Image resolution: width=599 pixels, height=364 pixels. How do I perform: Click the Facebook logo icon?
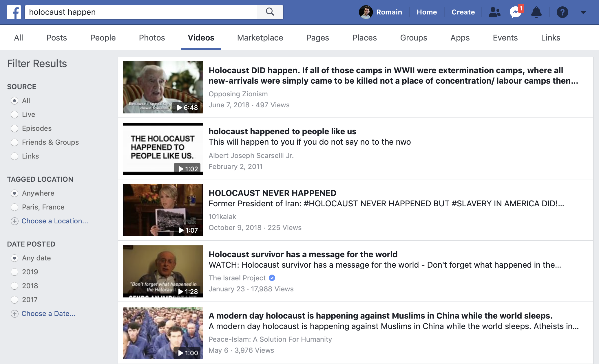[x=14, y=12]
